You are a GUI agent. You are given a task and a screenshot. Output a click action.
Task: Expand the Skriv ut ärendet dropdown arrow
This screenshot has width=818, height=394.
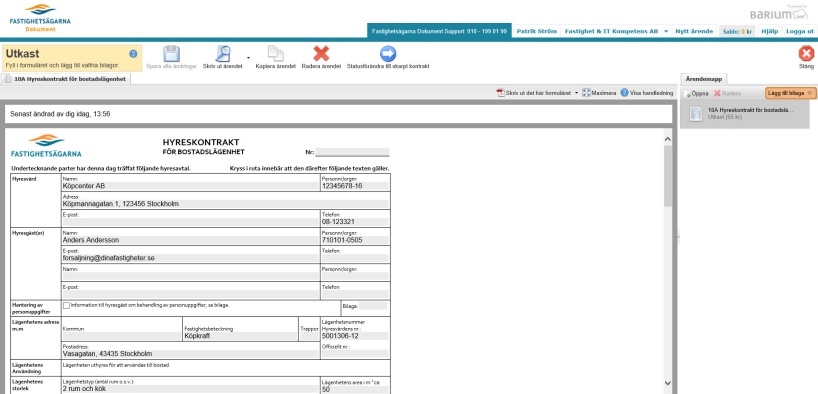tap(248, 57)
